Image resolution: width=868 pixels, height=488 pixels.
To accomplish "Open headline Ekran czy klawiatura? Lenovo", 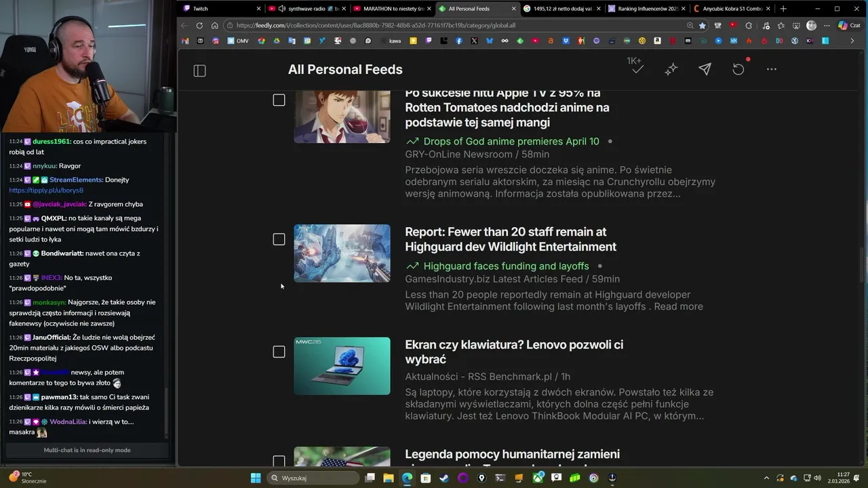I will (514, 352).
